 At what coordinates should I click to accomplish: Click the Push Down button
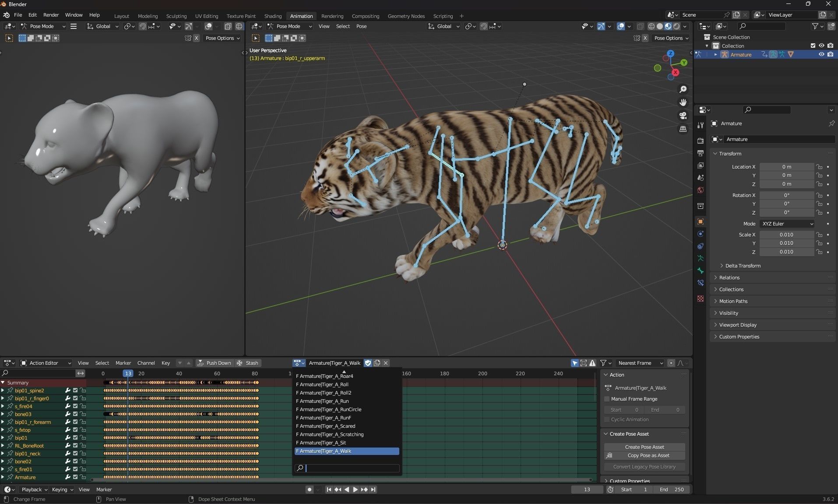click(x=214, y=363)
